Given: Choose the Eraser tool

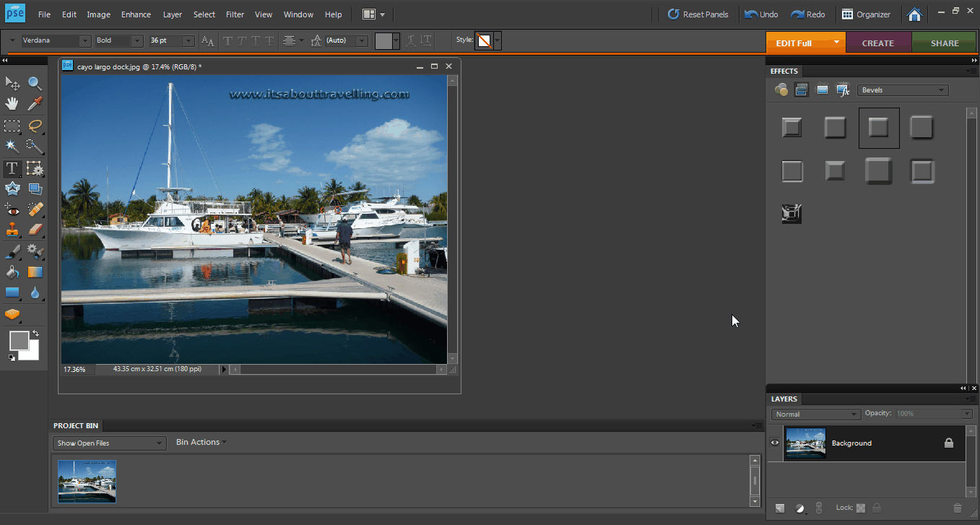Looking at the screenshot, I should click(35, 230).
